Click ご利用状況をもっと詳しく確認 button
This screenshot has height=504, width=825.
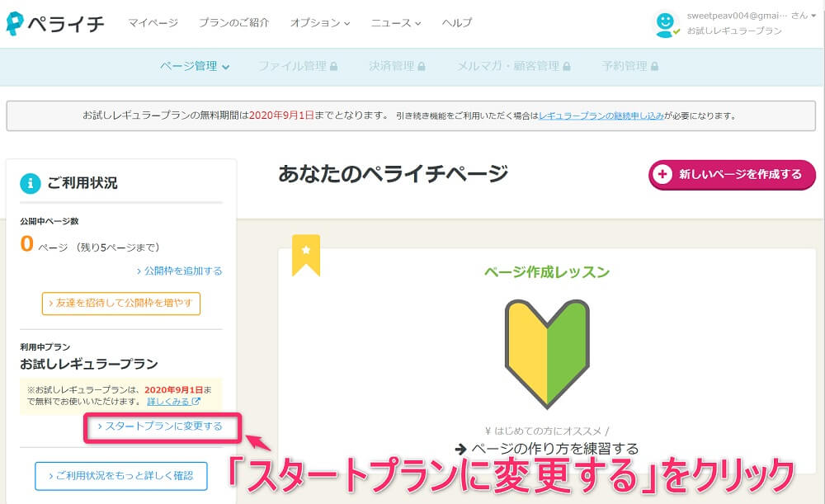click(121, 476)
